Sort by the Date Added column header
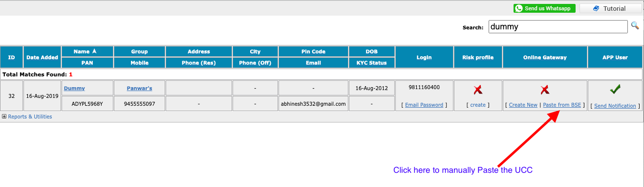This screenshot has width=644, height=187. click(x=42, y=57)
